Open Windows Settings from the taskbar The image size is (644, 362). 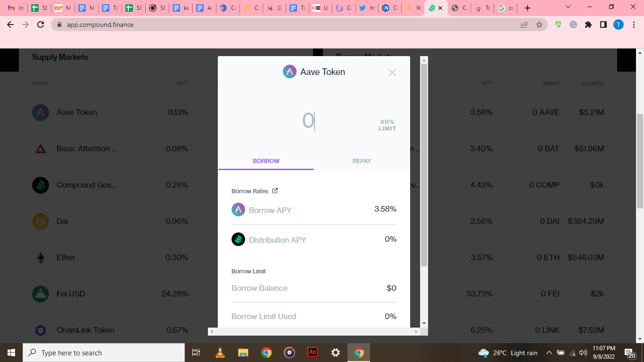click(336, 353)
